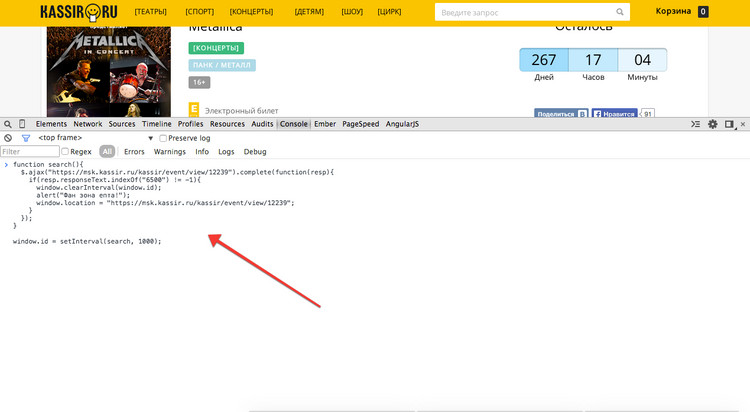This screenshot has height=412, width=750.
Task: Filter console by Errors
Action: tap(134, 152)
